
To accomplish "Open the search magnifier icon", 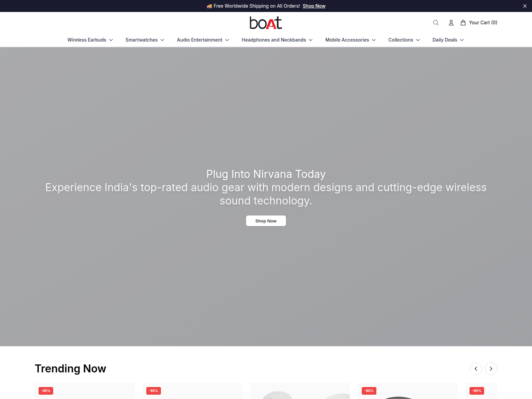I will click(x=436, y=23).
